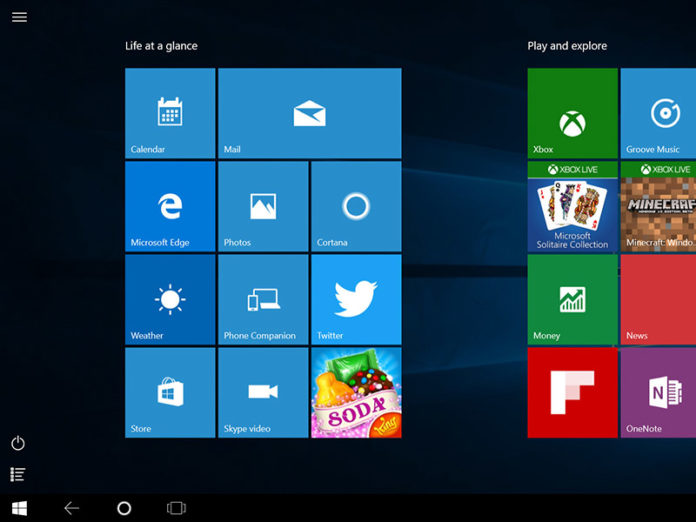Open the Store tile
This screenshot has width=696, height=522.
(x=170, y=393)
